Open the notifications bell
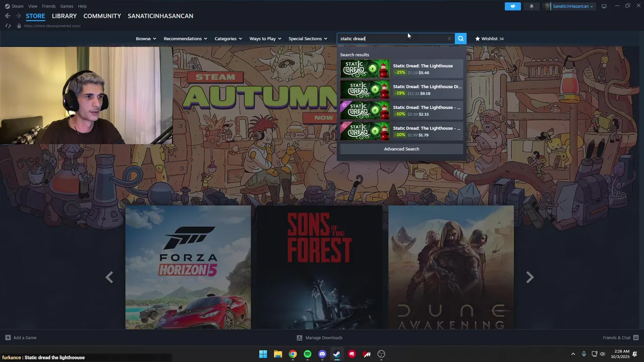The image size is (644, 362). pyautogui.click(x=532, y=6)
